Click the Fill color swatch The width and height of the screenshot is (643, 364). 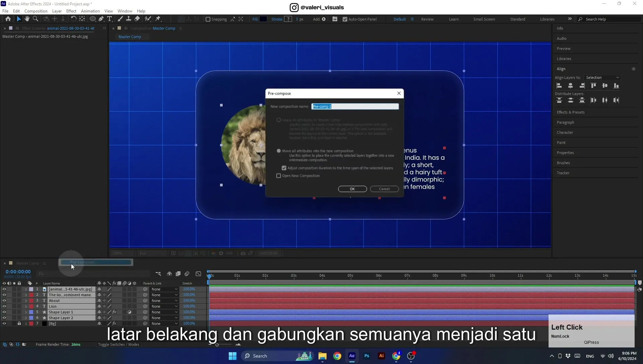(263, 19)
